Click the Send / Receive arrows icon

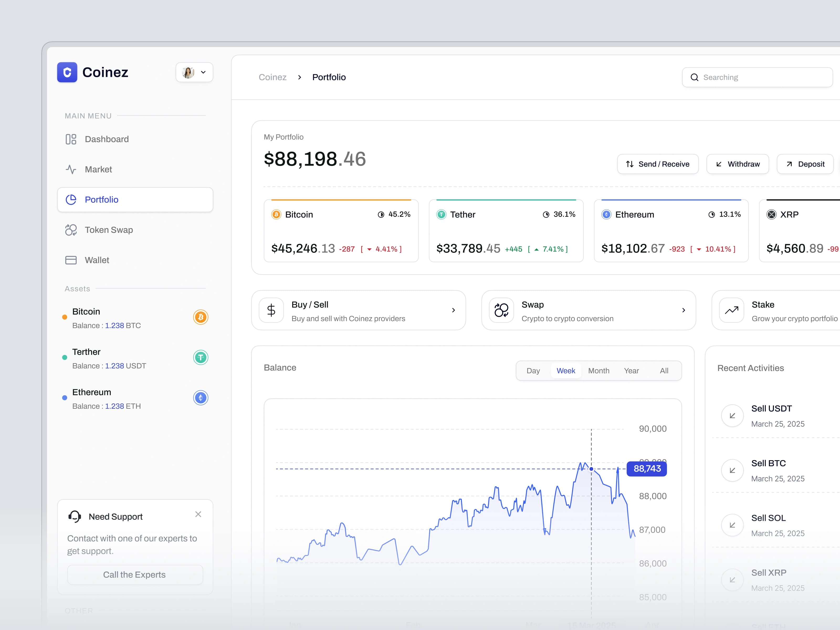(x=630, y=164)
